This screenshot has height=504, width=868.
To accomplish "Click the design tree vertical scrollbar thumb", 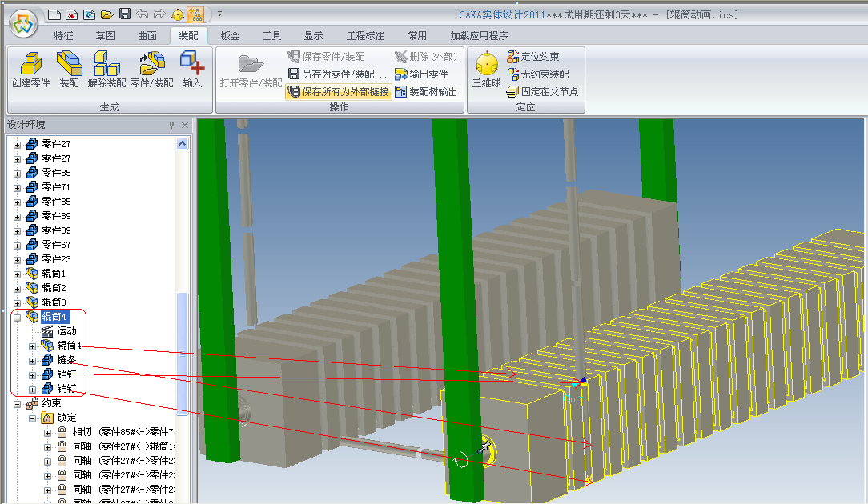I will tap(182, 353).
